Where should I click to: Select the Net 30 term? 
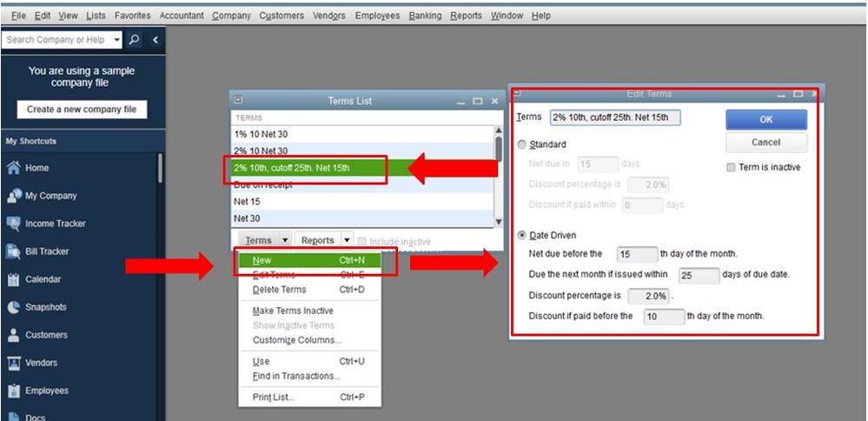[362, 218]
